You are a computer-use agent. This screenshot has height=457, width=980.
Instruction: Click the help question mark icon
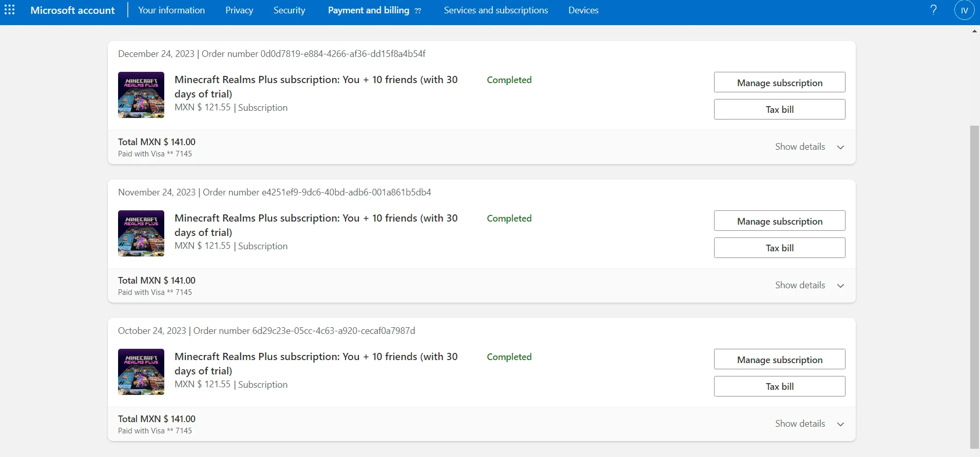click(933, 10)
